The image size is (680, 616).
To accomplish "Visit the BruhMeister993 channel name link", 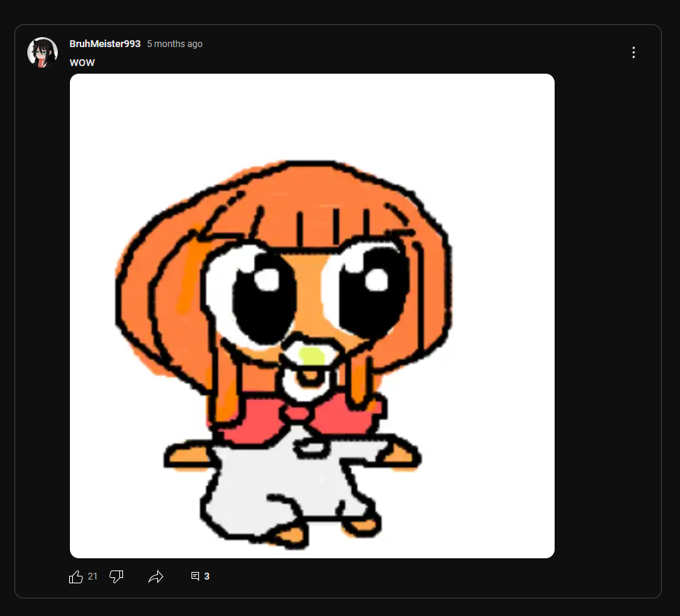I will [x=105, y=44].
